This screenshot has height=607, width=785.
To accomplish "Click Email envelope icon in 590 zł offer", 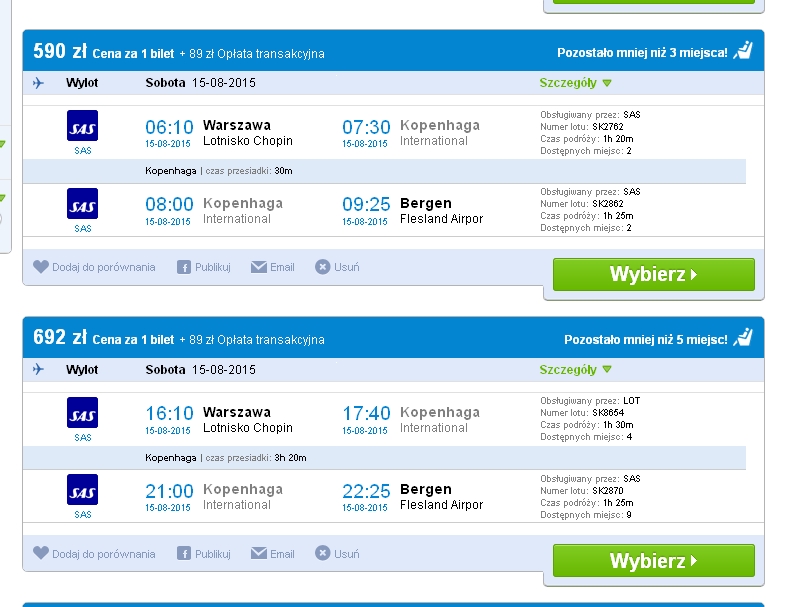I will tap(259, 267).
